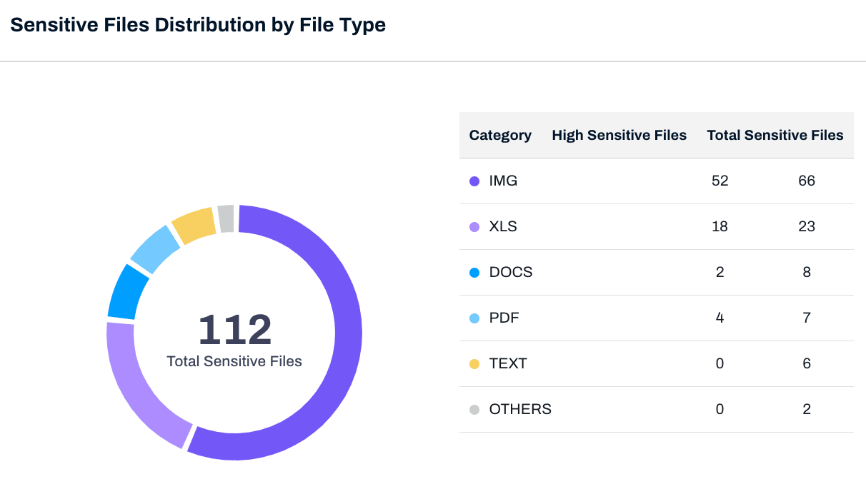Click the XLS lavender legend dot
The image size is (866, 504).
coord(474,227)
